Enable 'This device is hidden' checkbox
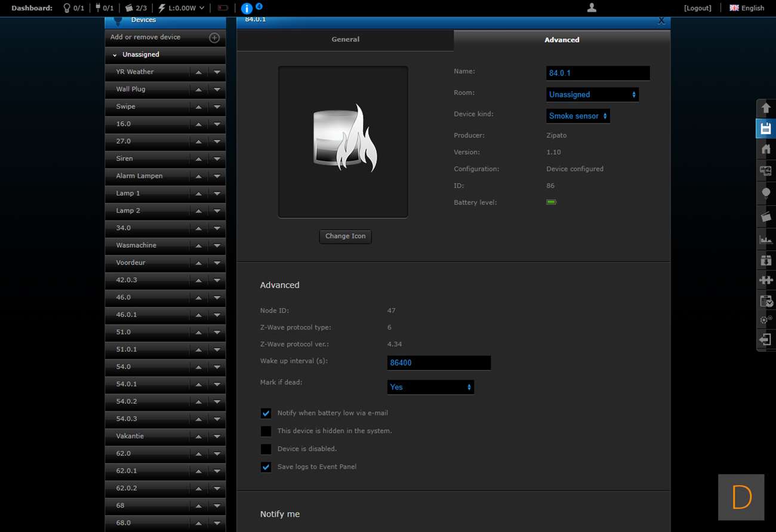Screen dimensions: 776x532 tap(266, 431)
